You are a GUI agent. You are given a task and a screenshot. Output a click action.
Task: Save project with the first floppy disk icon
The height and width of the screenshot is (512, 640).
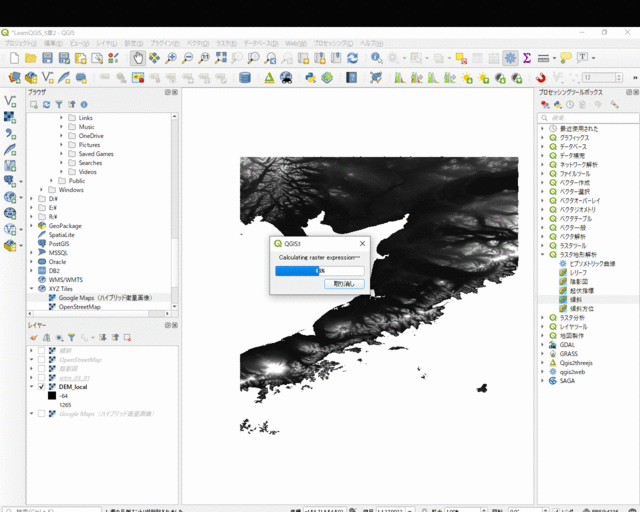pos(47,58)
